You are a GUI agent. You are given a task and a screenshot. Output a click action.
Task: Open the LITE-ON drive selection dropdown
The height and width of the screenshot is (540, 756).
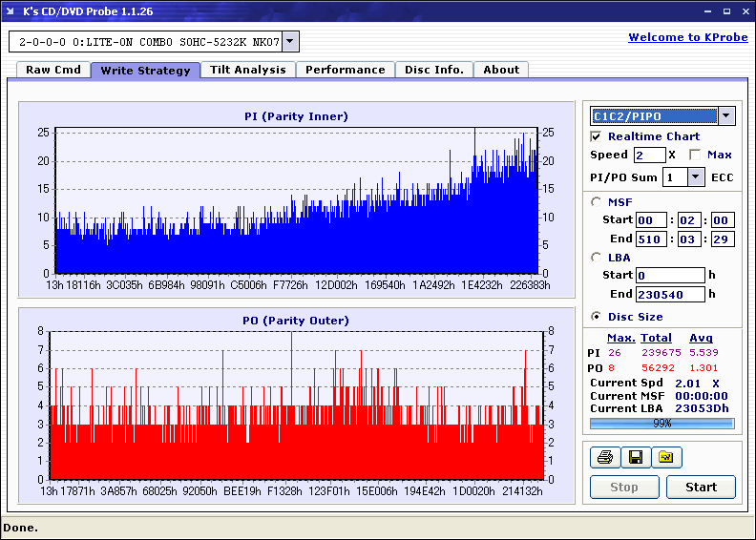click(x=291, y=42)
